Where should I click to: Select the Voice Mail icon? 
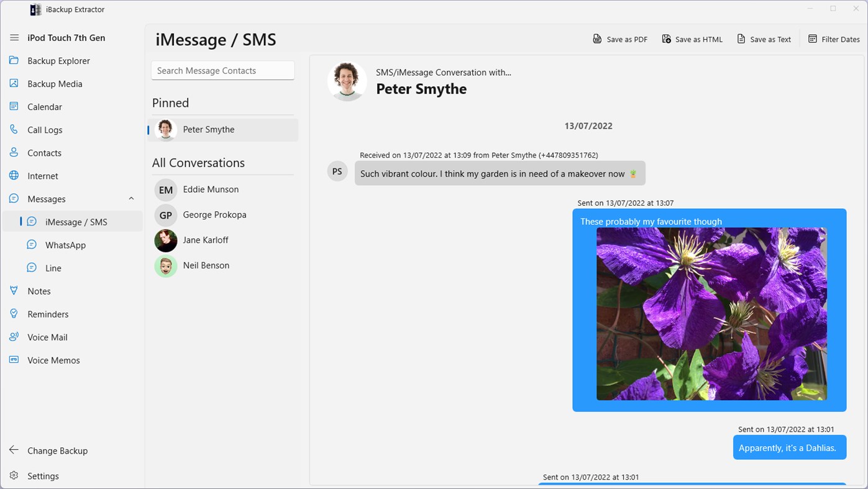pos(14,337)
